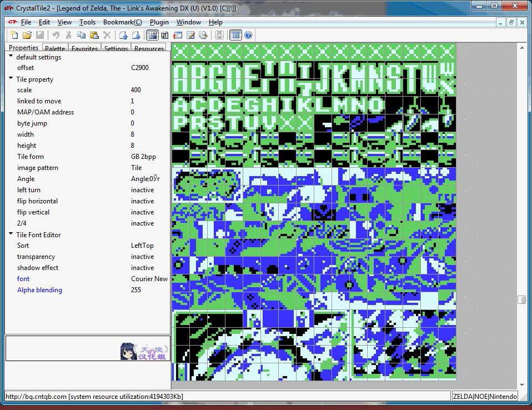Click the Delete X icon in toolbar

(x=107, y=35)
